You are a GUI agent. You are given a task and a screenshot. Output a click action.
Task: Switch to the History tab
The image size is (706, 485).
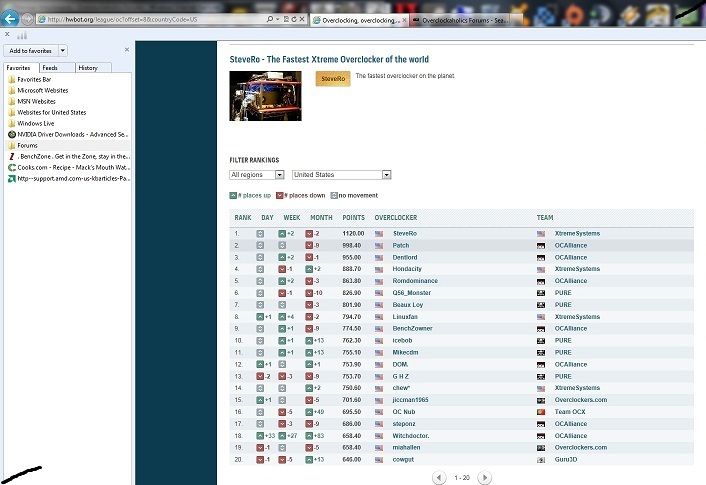[x=88, y=68]
